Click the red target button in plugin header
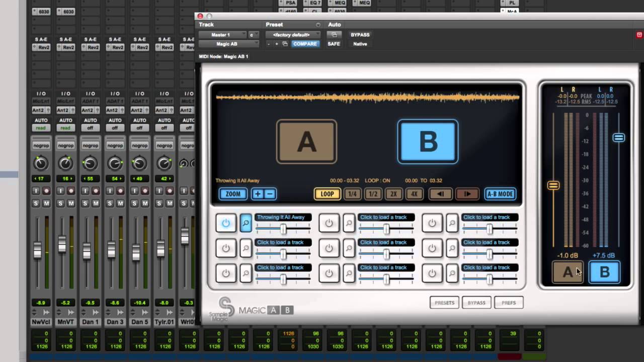Image resolution: width=644 pixels, height=362 pixels. (x=639, y=35)
